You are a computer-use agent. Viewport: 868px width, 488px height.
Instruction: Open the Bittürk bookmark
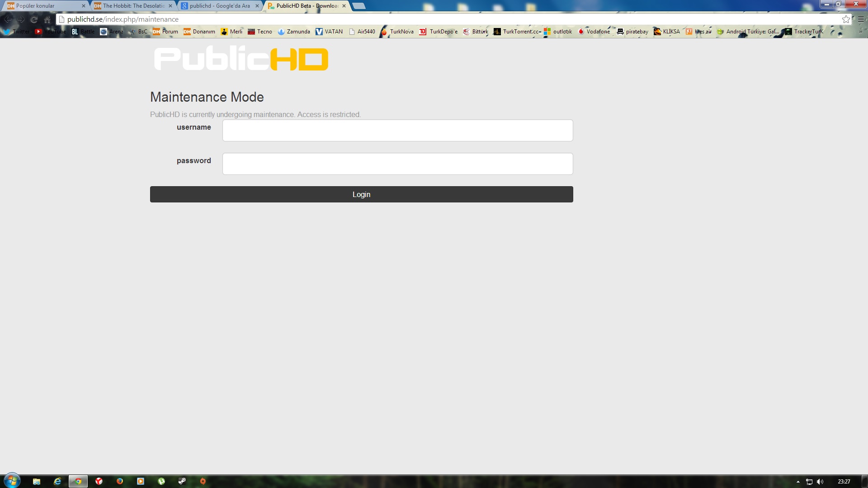[476, 32]
